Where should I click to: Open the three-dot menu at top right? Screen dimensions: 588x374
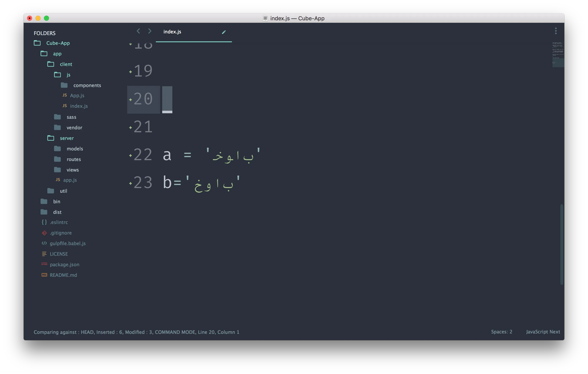pos(556,31)
